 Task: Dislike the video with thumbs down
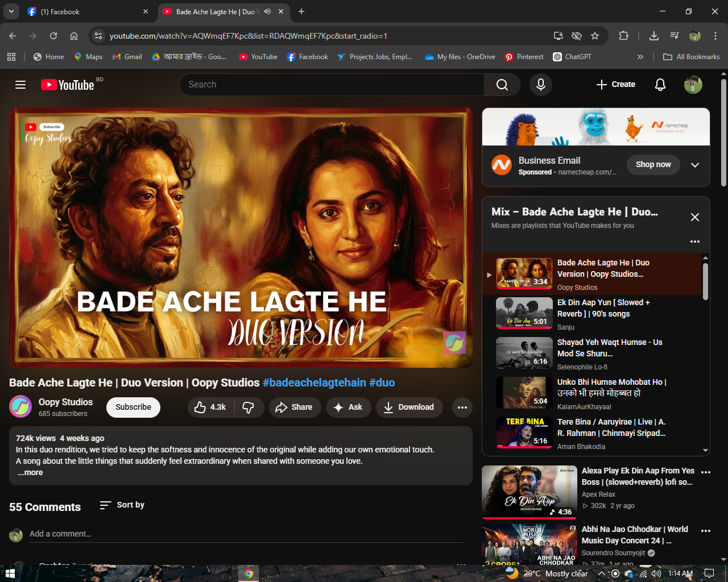click(x=249, y=407)
